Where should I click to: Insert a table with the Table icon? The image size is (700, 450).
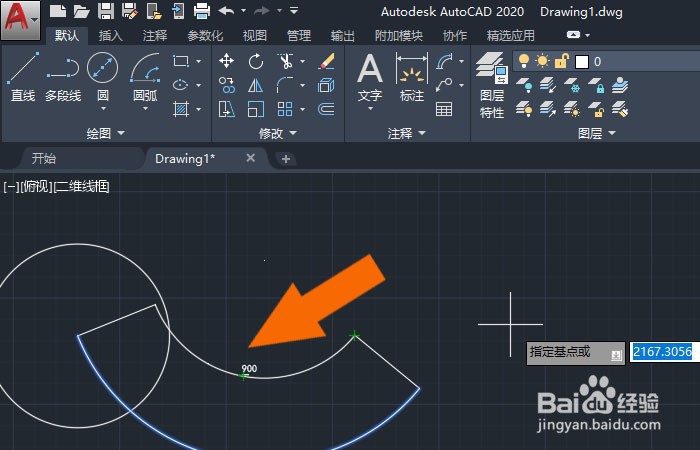point(444,109)
